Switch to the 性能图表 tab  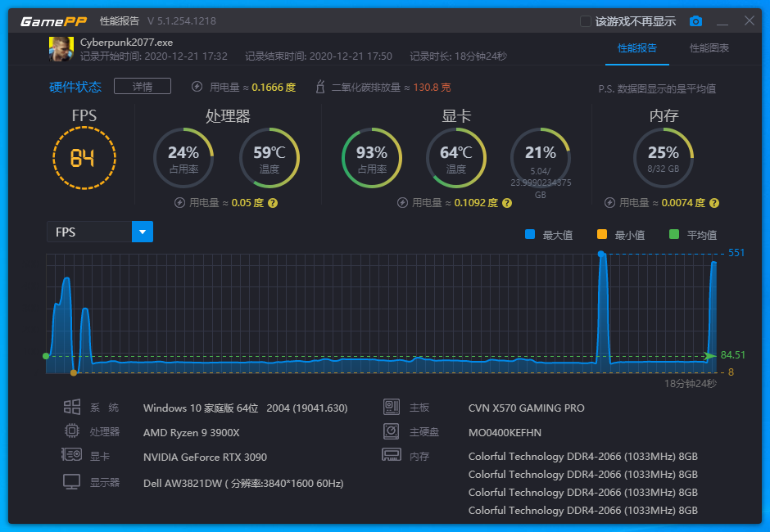[709, 48]
